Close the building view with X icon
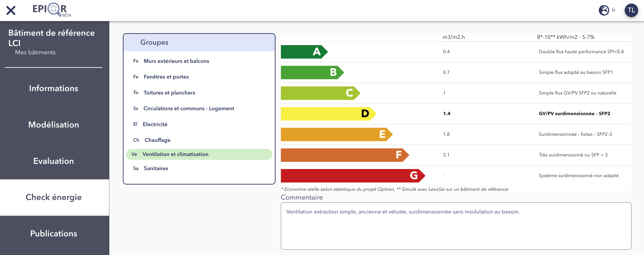 coord(11,11)
